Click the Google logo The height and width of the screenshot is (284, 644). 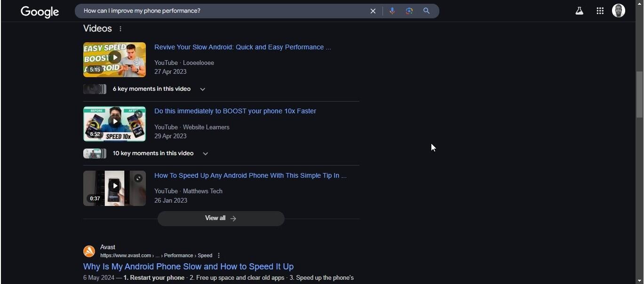coord(40,12)
